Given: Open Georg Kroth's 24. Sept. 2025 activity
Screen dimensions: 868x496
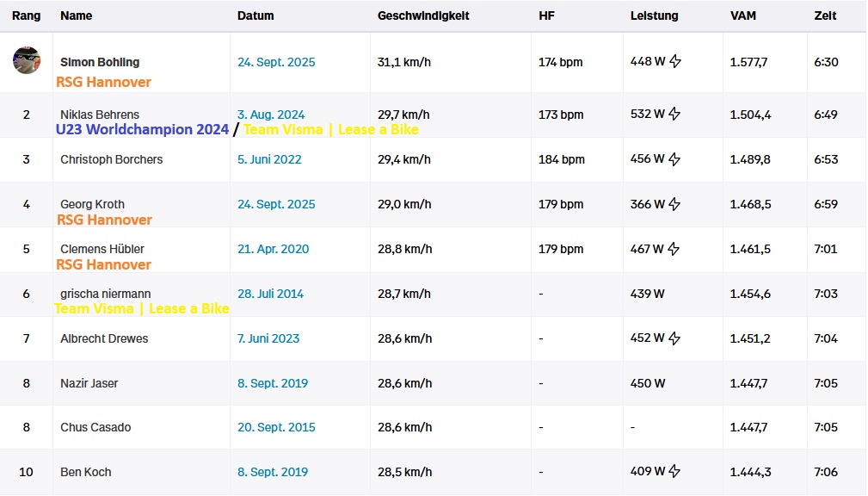Looking at the screenshot, I should coord(276,204).
